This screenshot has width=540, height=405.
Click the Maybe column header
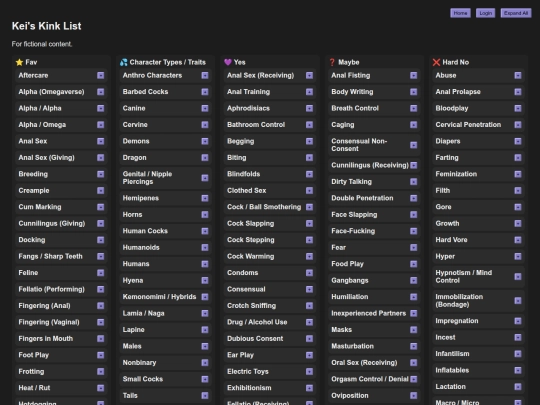pyautogui.click(x=344, y=62)
